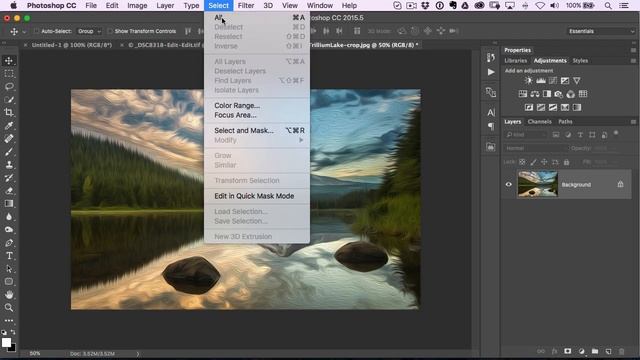Delete layer trash icon
This screenshot has width=640, height=360.
pos(622,351)
